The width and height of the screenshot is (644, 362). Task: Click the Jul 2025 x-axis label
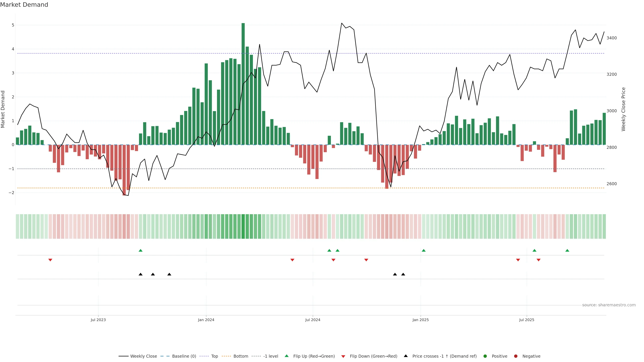coord(526,320)
